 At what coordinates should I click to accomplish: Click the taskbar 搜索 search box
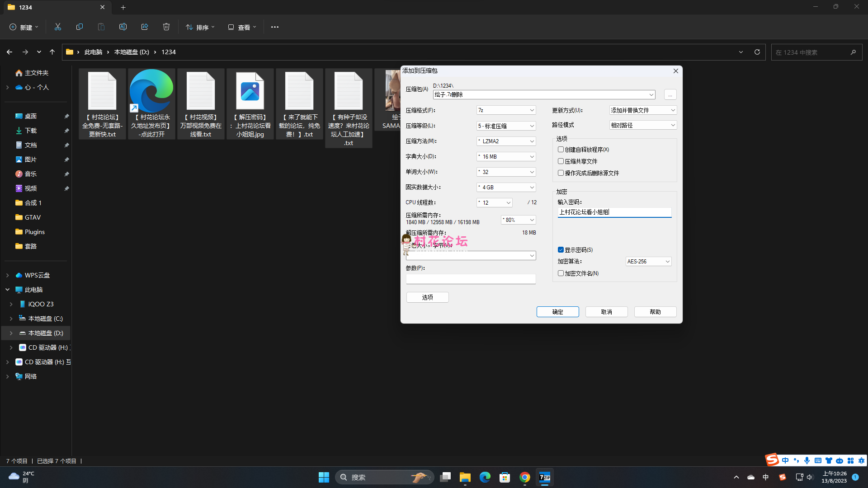coord(384,477)
